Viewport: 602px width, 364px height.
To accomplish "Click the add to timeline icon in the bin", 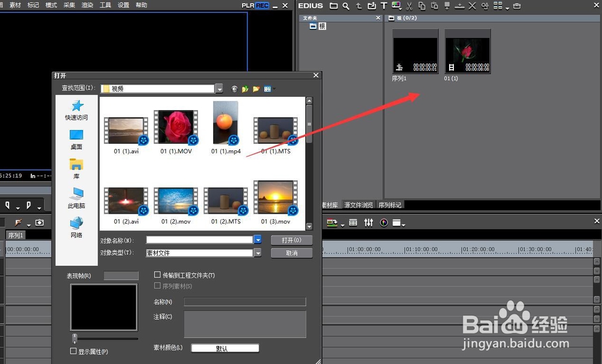I will [x=459, y=6].
